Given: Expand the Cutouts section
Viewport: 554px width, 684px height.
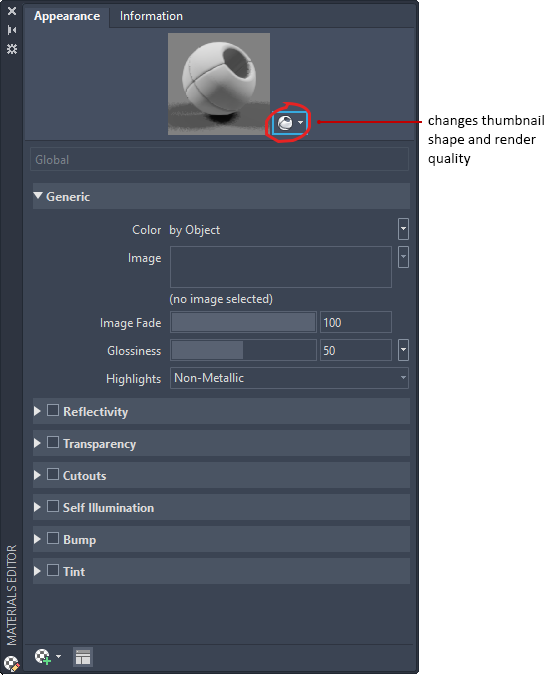Looking at the screenshot, I should coord(38,475).
